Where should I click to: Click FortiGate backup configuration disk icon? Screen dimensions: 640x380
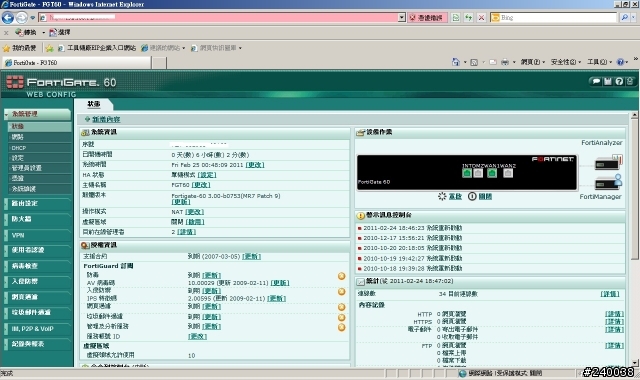coord(608,82)
